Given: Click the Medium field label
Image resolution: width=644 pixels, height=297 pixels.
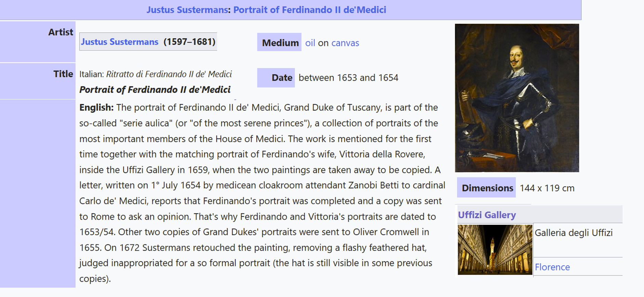Looking at the screenshot, I should click(279, 42).
